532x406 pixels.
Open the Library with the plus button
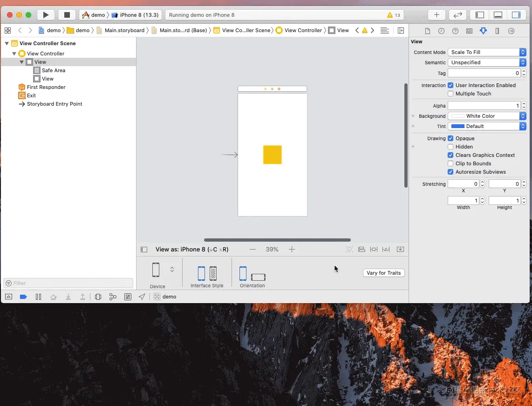point(437,15)
